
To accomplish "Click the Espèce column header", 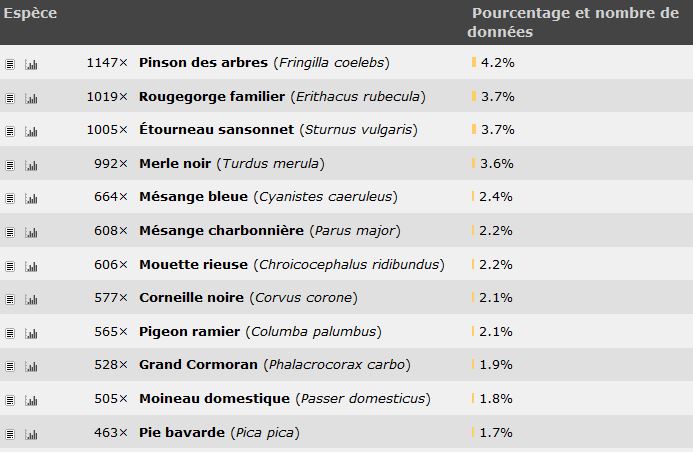I will [x=30, y=13].
